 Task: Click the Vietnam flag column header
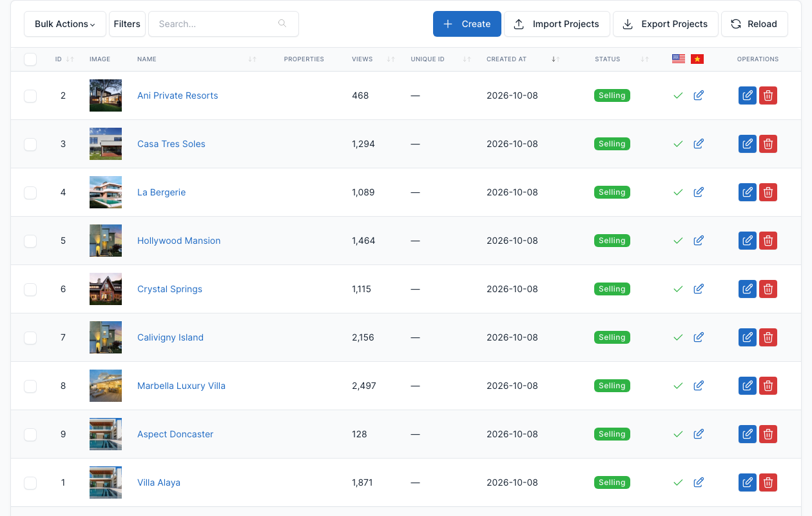coord(697,59)
